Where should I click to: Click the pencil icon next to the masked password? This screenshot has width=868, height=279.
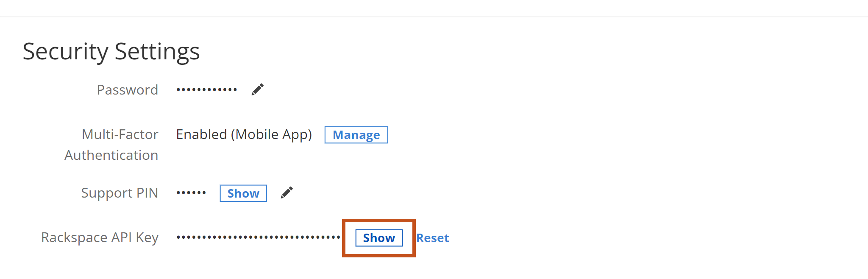click(x=258, y=89)
